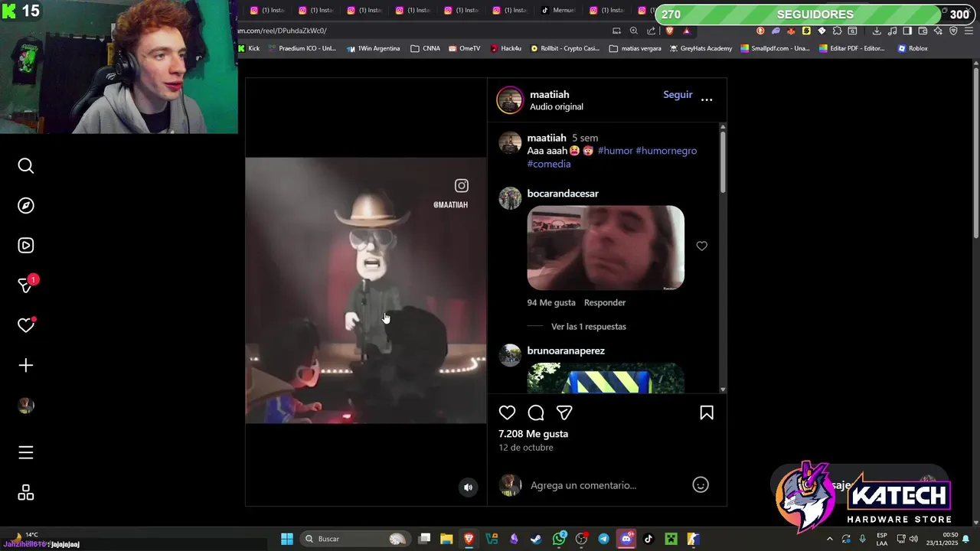Open Telegram from taskbar
Viewport: 980px width, 551px height.
(604, 539)
